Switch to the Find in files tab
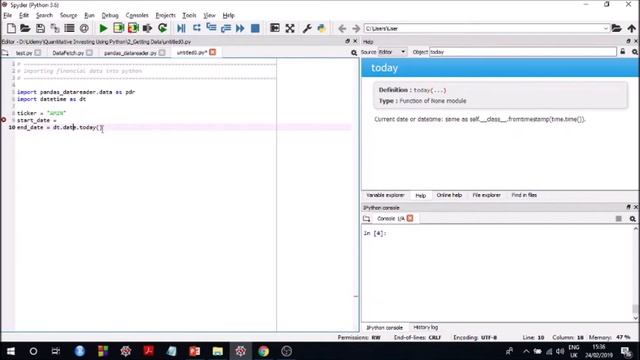The width and height of the screenshot is (640, 360). 524,195
